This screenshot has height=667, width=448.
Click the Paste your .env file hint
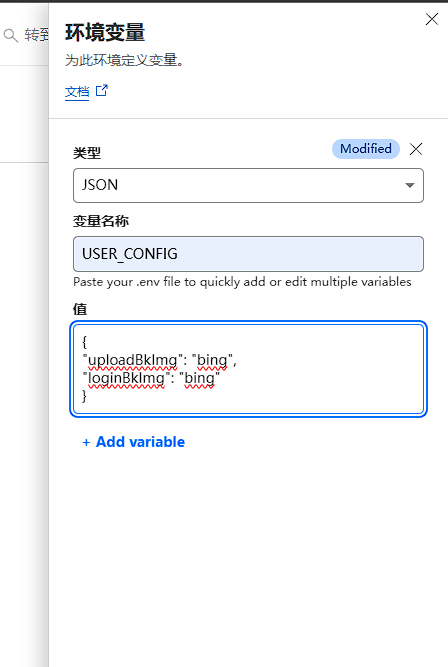[x=242, y=282]
